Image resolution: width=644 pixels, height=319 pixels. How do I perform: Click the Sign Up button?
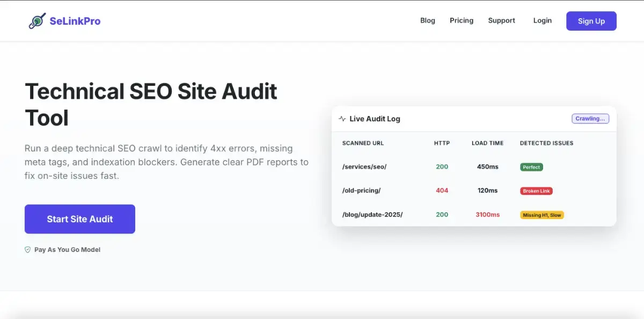(x=591, y=21)
